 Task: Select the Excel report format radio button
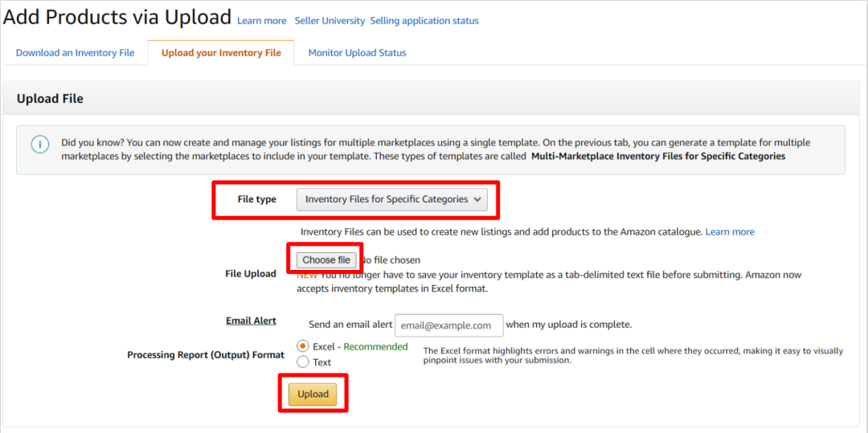point(303,346)
